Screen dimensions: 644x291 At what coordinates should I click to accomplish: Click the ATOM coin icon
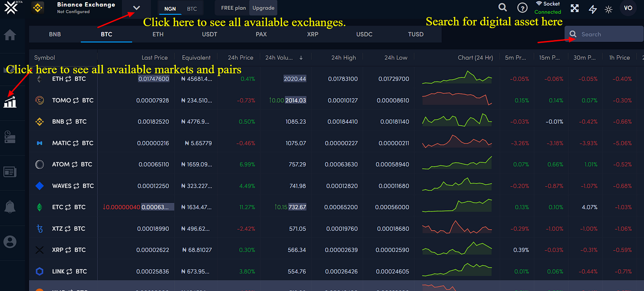[40, 165]
